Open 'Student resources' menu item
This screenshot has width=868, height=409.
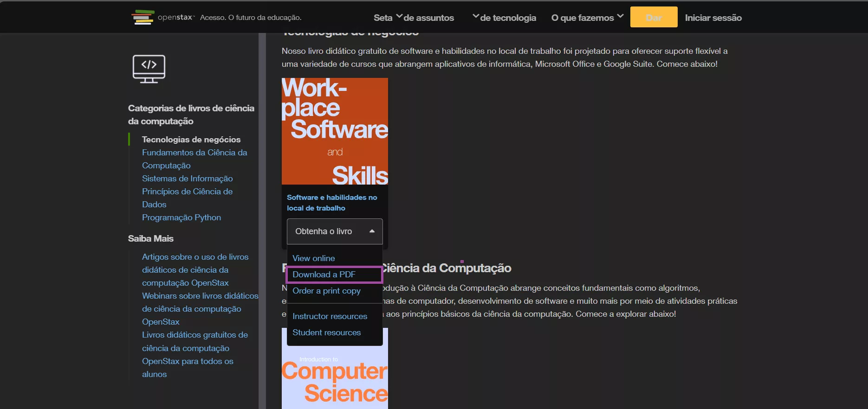(x=326, y=332)
